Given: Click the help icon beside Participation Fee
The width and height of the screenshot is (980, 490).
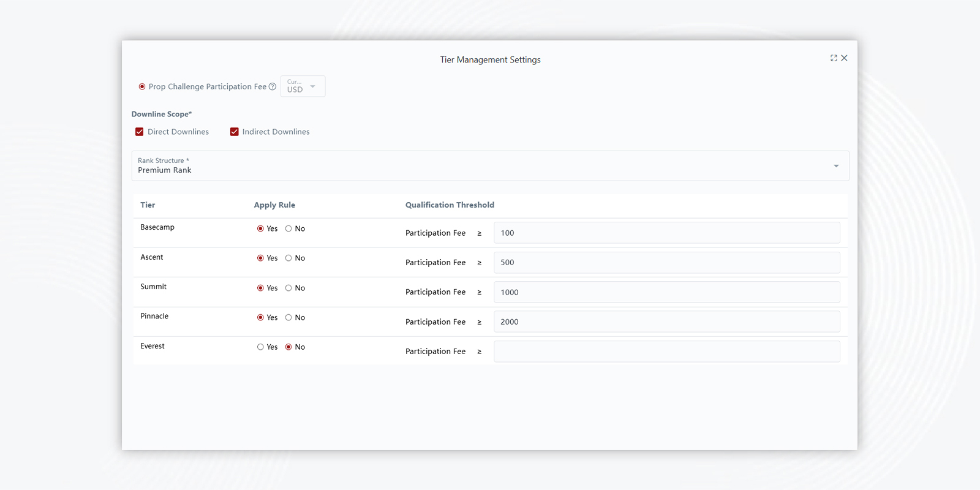Looking at the screenshot, I should click(273, 86).
